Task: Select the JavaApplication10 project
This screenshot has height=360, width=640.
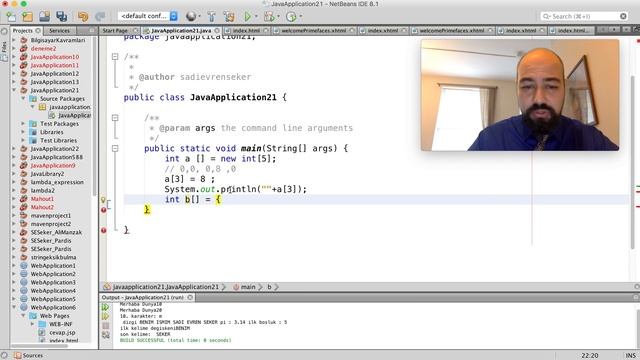Action: pyautogui.click(x=55, y=57)
